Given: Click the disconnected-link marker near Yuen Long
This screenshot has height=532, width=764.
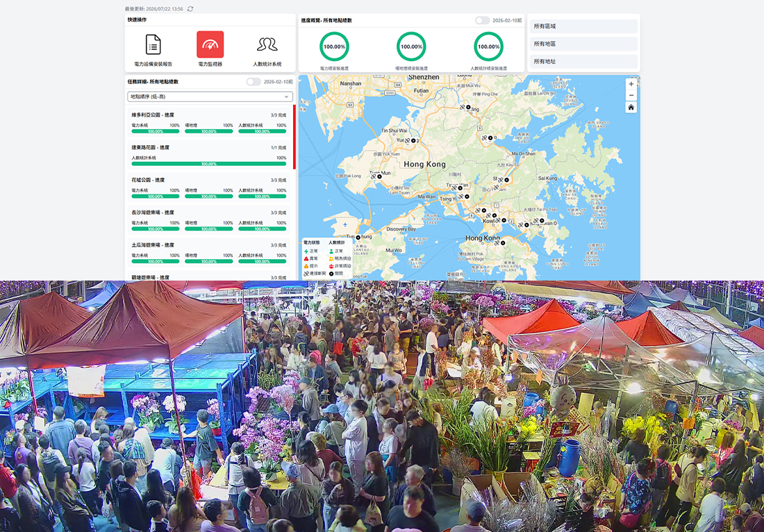Looking at the screenshot, I should (407, 140).
